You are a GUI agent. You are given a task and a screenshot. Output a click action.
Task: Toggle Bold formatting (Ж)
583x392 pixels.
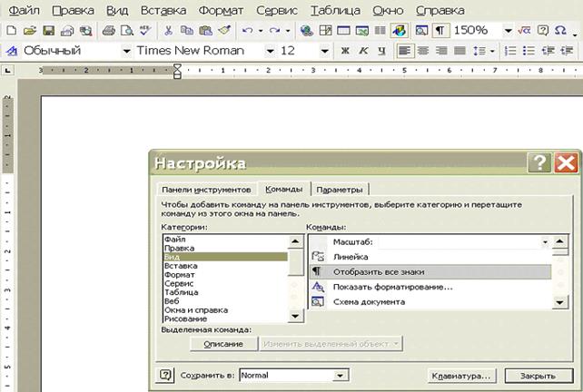coord(345,51)
